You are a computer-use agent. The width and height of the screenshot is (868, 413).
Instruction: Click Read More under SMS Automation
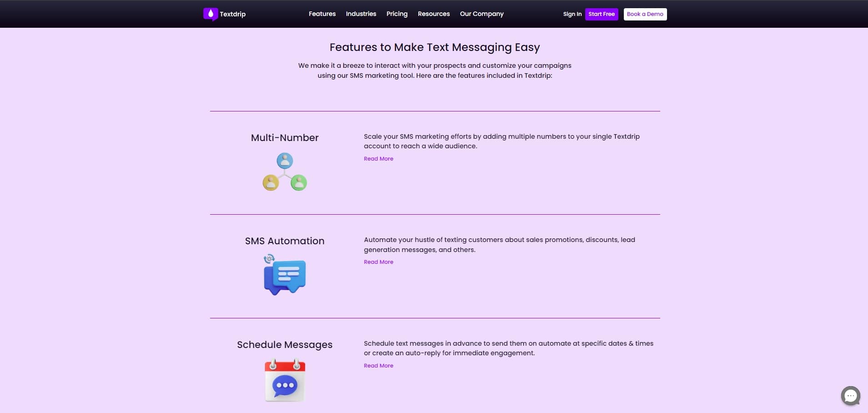tap(378, 262)
